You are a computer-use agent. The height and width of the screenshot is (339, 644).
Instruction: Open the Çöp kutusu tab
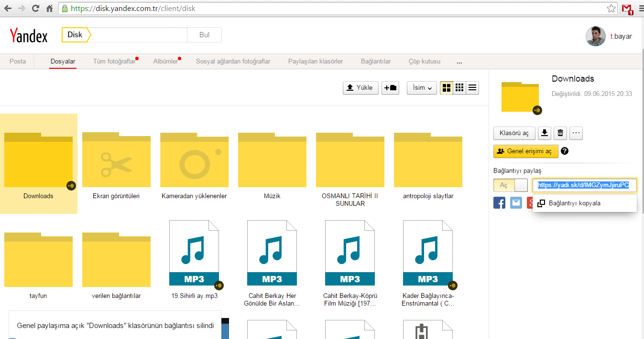click(425, 62)
